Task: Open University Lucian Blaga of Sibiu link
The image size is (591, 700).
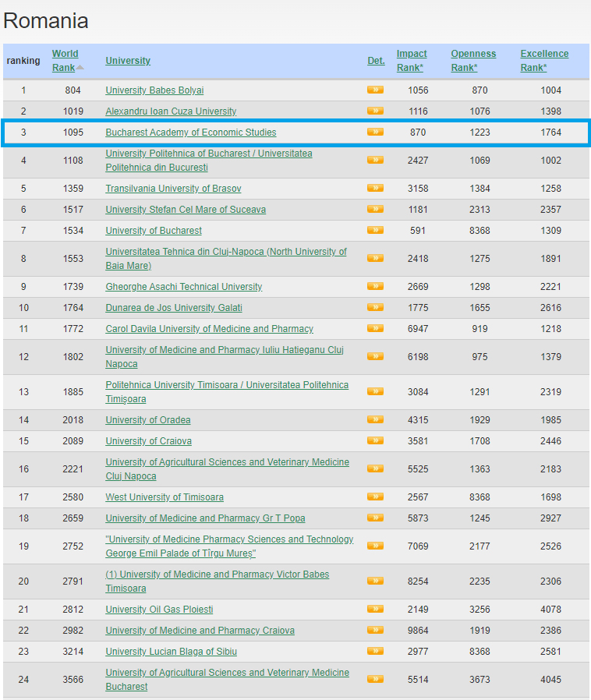Action: pyautogui.click(x=171, y=652)
